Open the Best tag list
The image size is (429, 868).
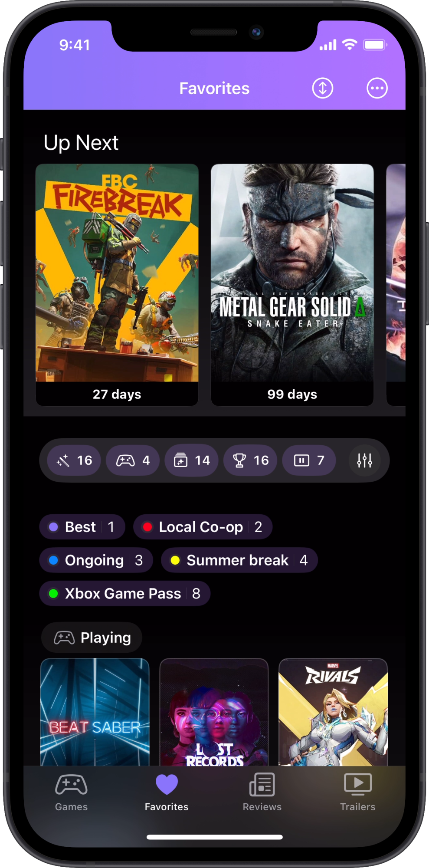pos(82,527)
